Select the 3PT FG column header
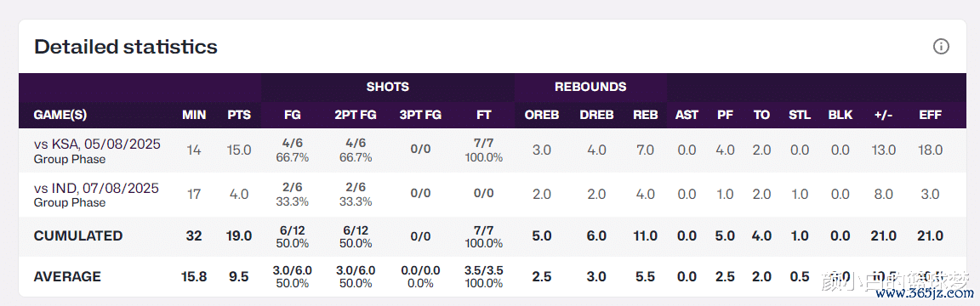This screenshot has height=306, width=980. tap(420, 115)
